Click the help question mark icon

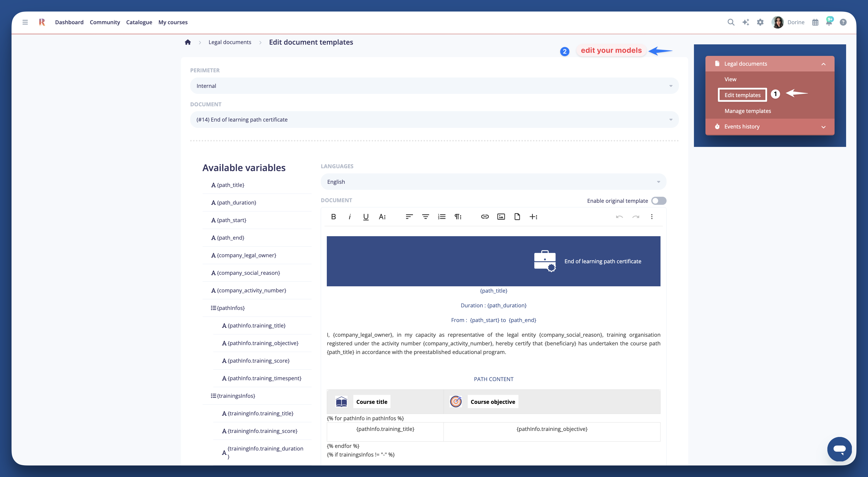(844, 22)
